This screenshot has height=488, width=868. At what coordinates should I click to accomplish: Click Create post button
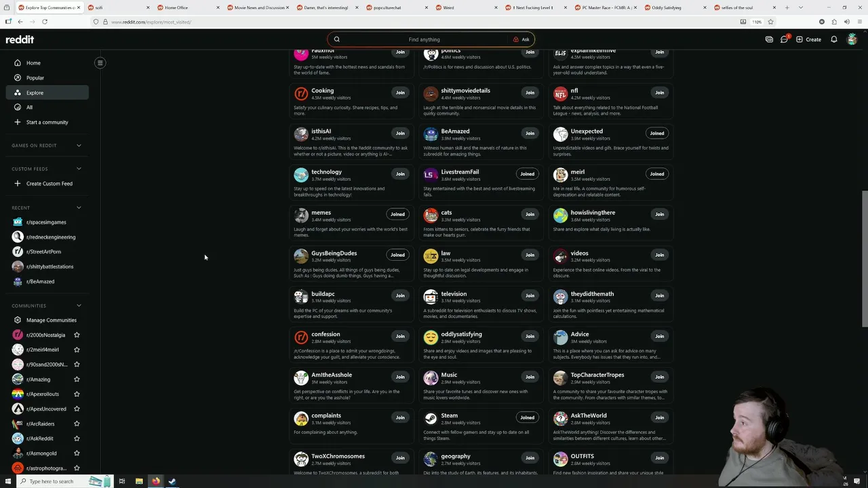[x=808, y=39]
